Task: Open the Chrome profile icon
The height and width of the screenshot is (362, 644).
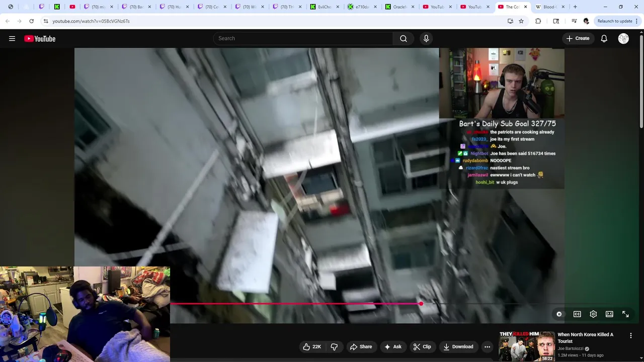Action: tap(586, 21)
